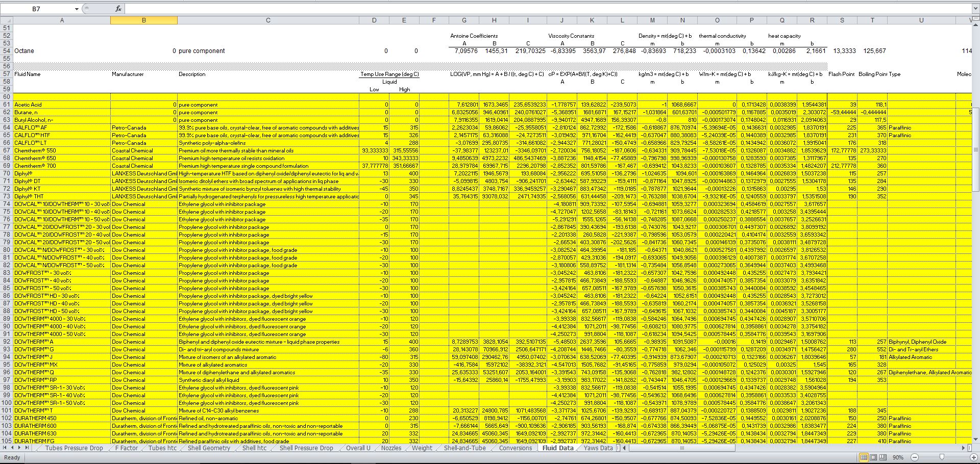Select the Shell Pressure Drop sheet tab
Screen dimensions: 980x464
[306, 448]
